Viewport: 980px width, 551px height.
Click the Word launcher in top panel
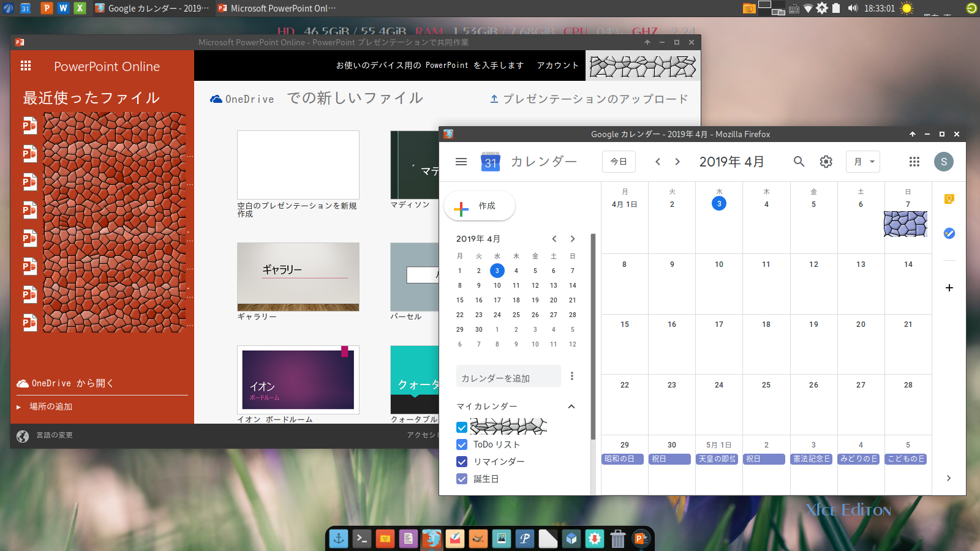click(x=63, y=8)
